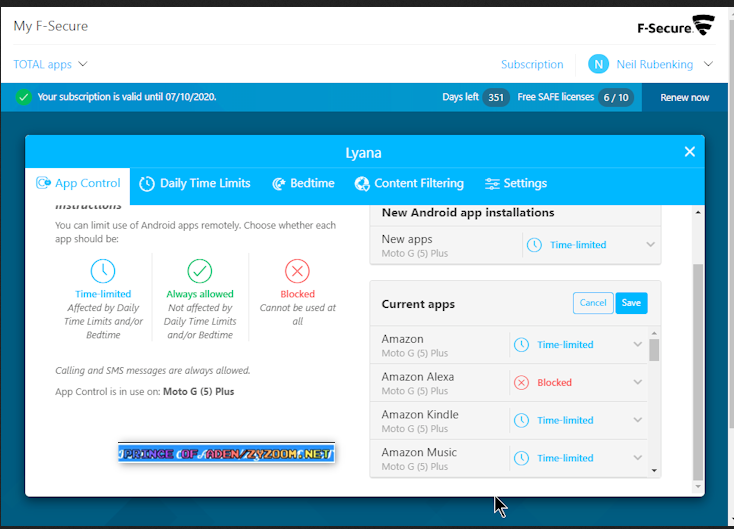Click the New apps Time-limited clock icon
This screenshot has width=734, height=529.
pos(534,245)
